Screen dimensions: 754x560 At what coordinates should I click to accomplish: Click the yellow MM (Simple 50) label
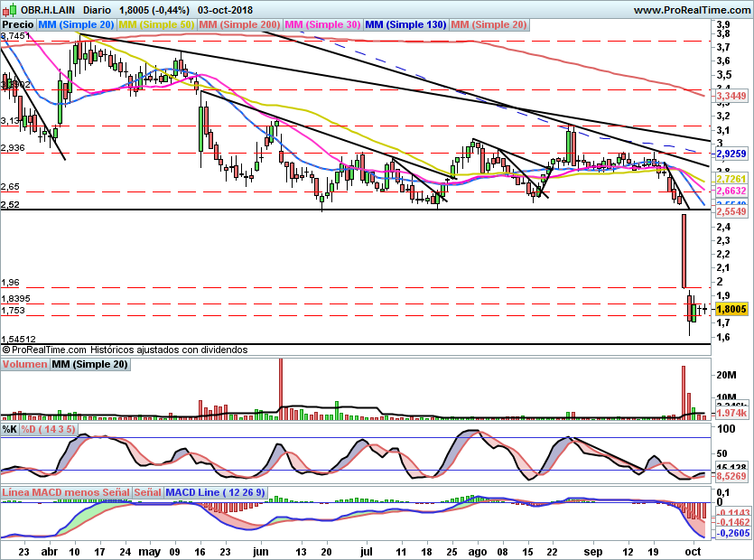156,24
